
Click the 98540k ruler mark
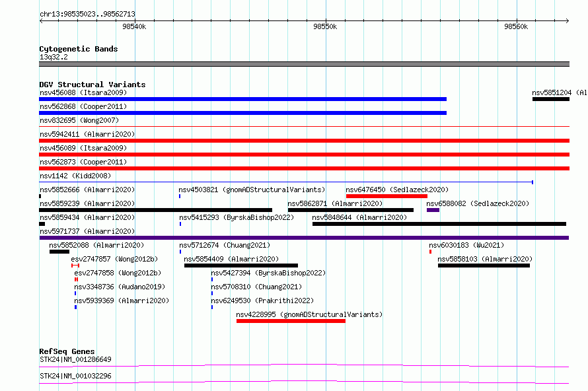pos(134,26)
